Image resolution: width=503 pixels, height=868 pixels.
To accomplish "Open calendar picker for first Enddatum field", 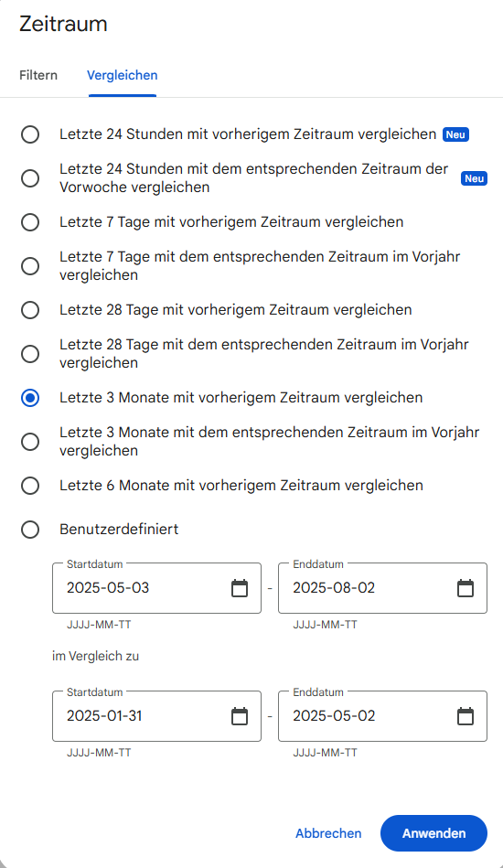I will 466,588.
